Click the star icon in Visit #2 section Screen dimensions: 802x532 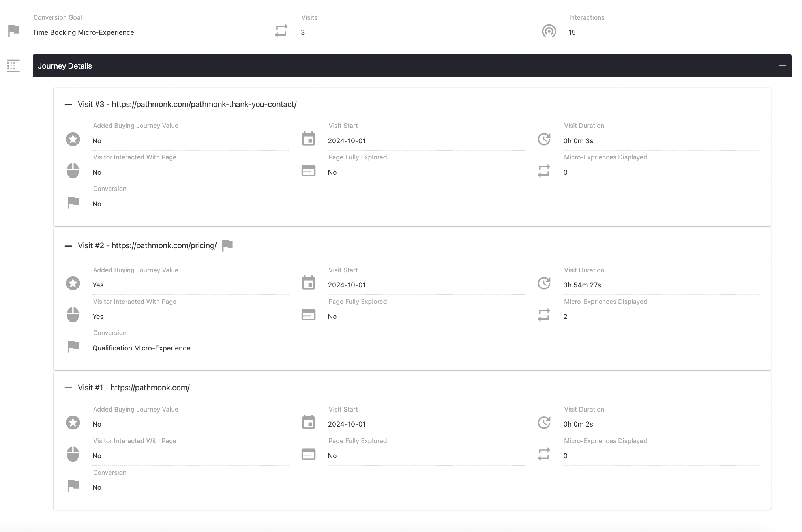[x=73, y=283]
